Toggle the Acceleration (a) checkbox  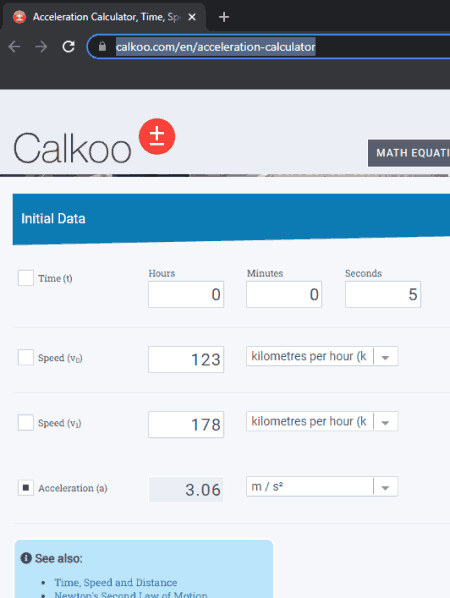click(x=26, y=488)
